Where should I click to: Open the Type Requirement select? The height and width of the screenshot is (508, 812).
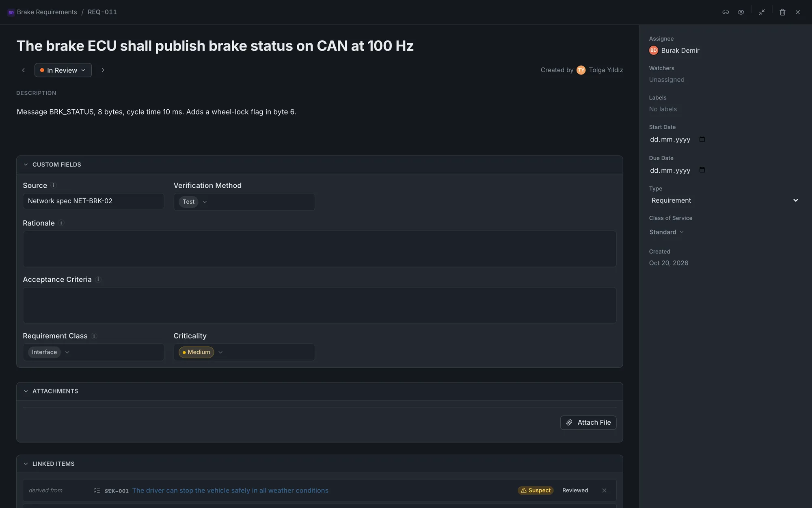pos(725,200)
